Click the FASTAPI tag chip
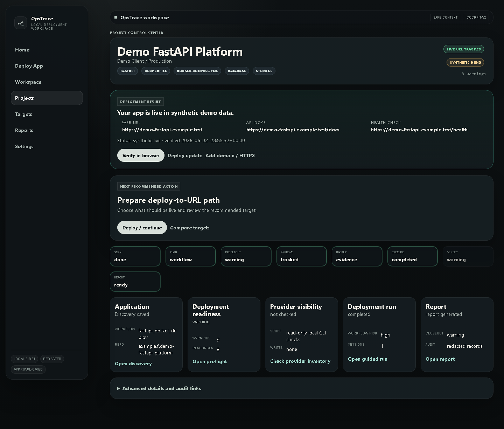Viewport: 504px width, 429px height. tap(127, 71)
